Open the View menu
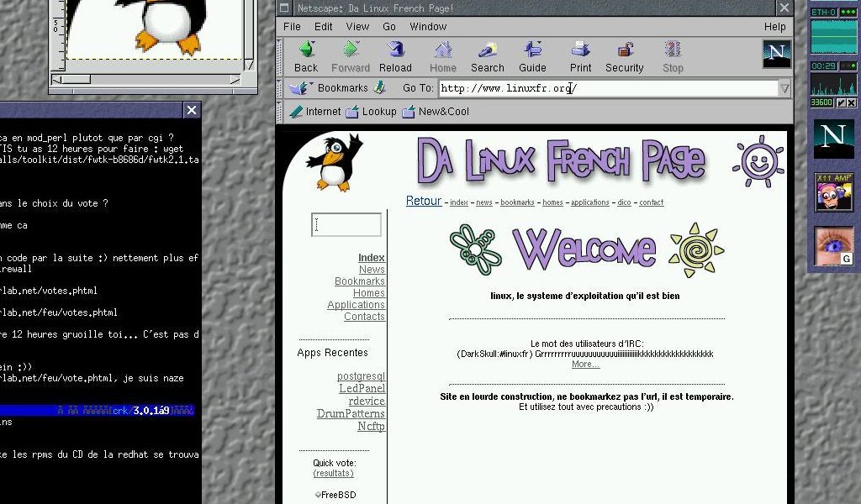This screenshot has width=861, height=504. (357, 27)
